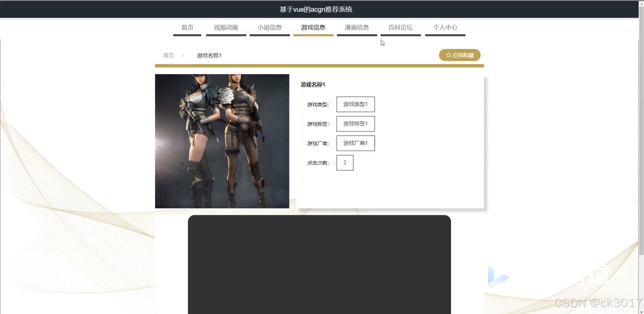Click the star icon in 点我收藏
The image size is (644, 314).
coord(448,55)
